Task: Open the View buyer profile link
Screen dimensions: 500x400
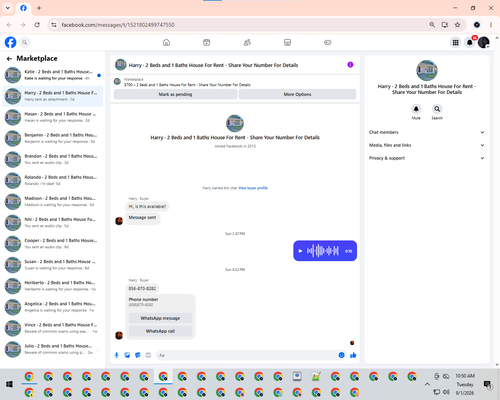Action: tap(253, 188)
